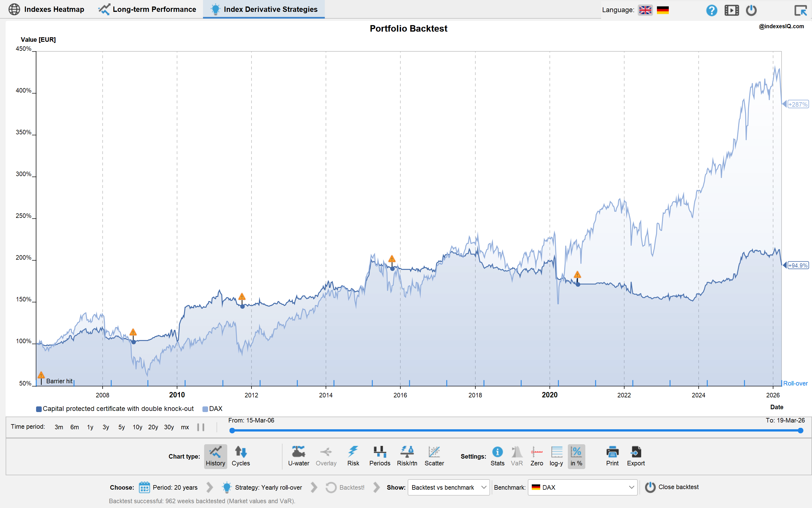Set time period to 1y
812x508 pixels.
pyautogui.click(x=90, y=427)
